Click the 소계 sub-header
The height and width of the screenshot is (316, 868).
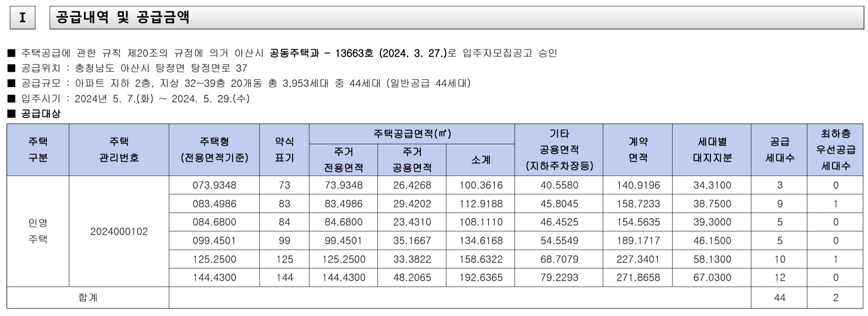[x=480, y=160]
